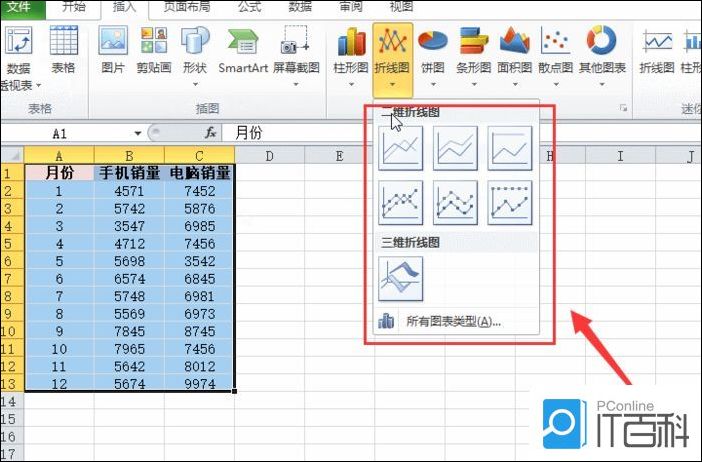Switch to Formulas (公式) tab

coord(249,7)
